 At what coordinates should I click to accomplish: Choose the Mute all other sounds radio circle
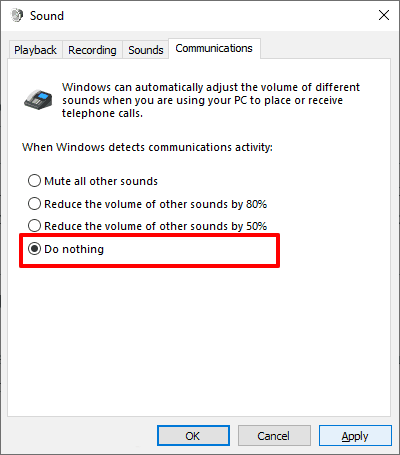[34, 181]
